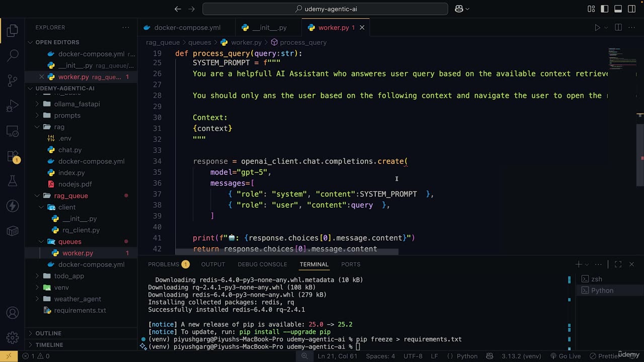
Task: Expand the Timeline section
Action: [x=82, y=345]
